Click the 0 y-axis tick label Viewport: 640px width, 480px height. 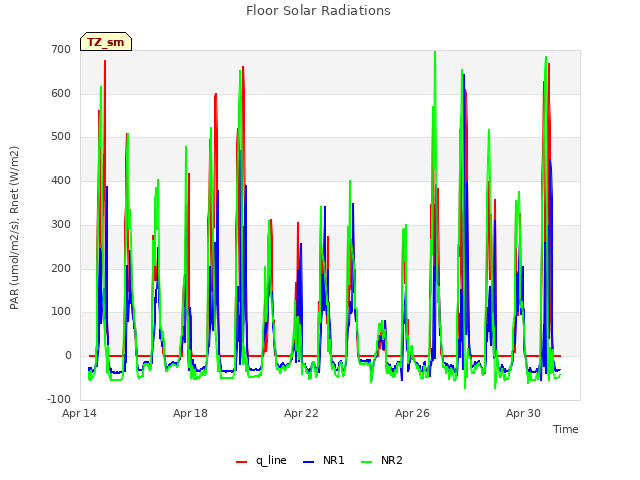[68, 356]
